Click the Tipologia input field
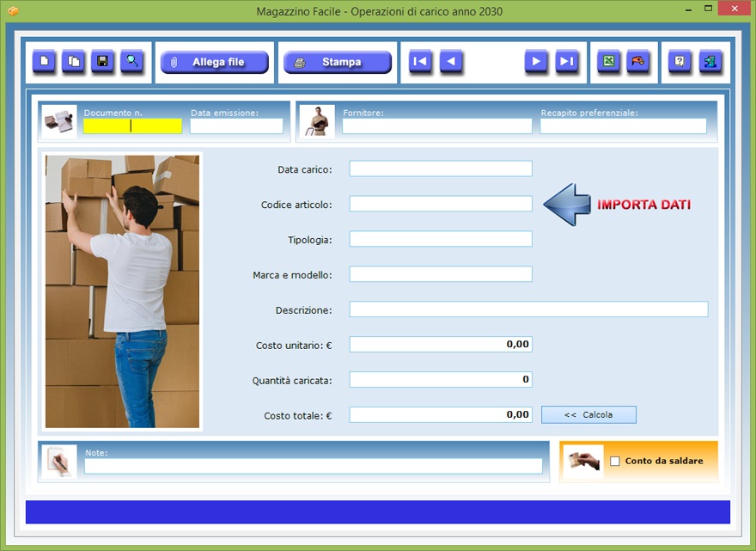Viewport: 756px width, 551px height. (441, 239)
